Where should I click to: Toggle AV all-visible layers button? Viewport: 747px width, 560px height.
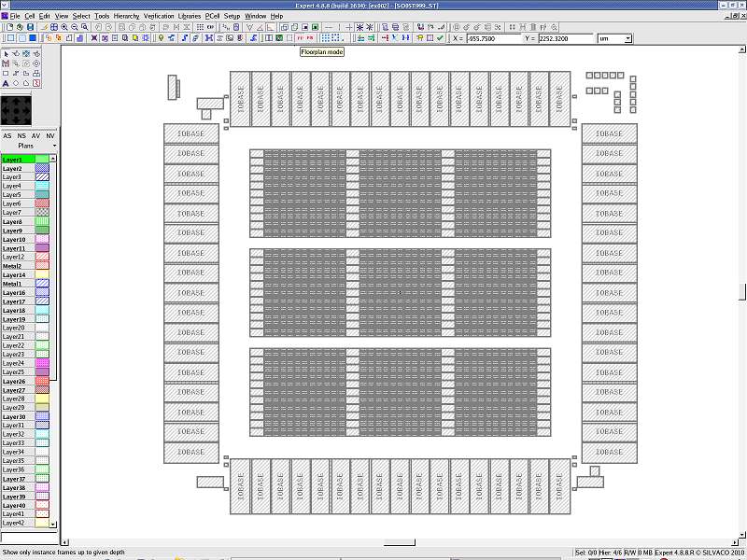(35, 136)
